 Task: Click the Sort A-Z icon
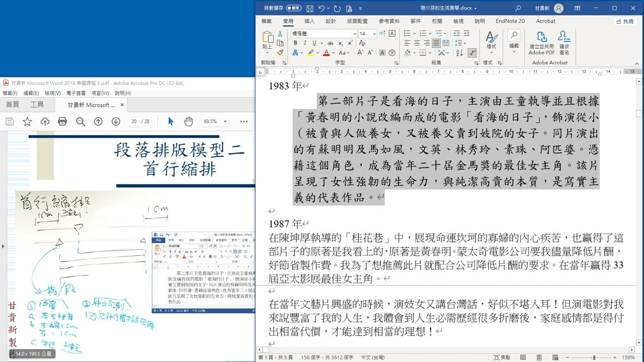point(459,53)
